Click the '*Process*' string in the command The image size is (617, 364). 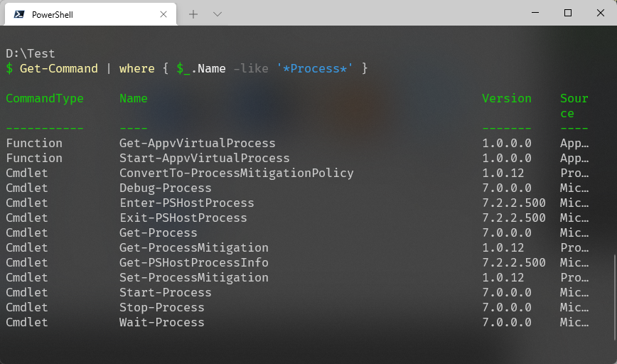pyautogui.click(x=314, y=68)
